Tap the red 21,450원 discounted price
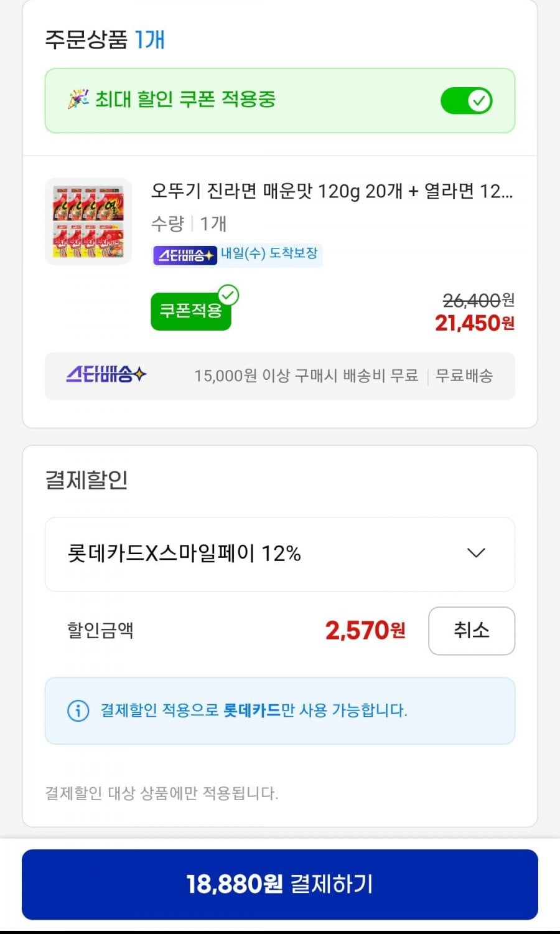 pyautogui.click(x=474, y=323)
